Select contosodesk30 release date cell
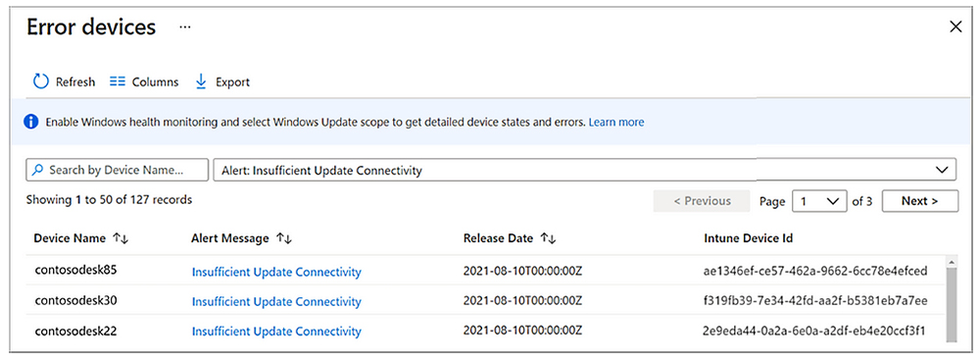 click(522, 300)
